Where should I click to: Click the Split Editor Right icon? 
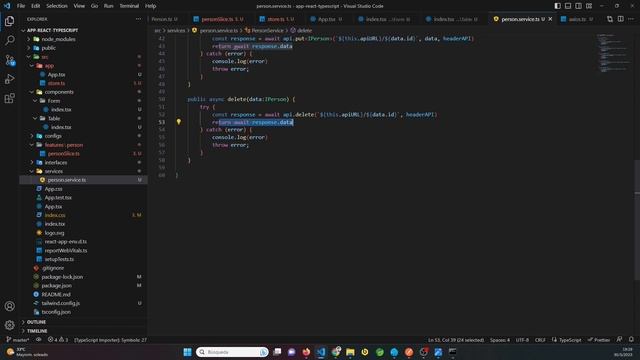click(620, 19)
